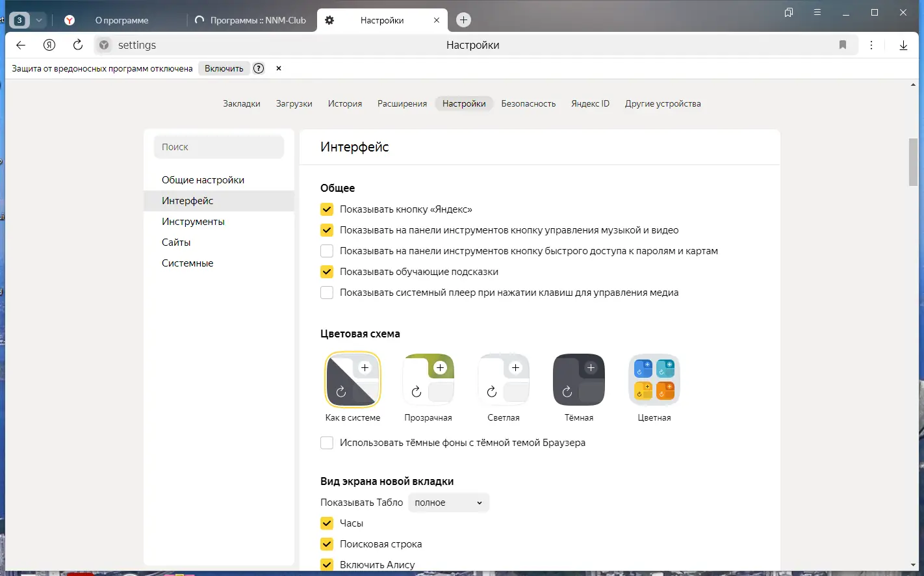The image size is (924, 576).
Task: Open the Показывать Табло dropdown
Action: [x=448, y=503]
